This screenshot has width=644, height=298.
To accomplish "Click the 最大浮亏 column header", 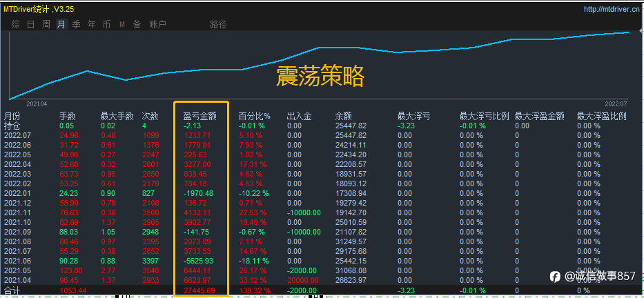I will pos(414,117).
